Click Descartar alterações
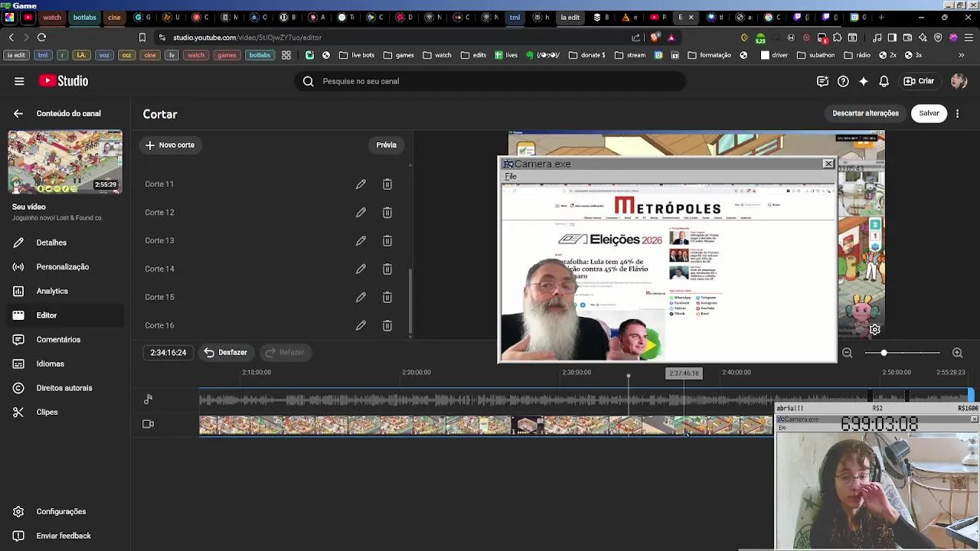This screenshot has height=551, width=980. coord(865,113)
